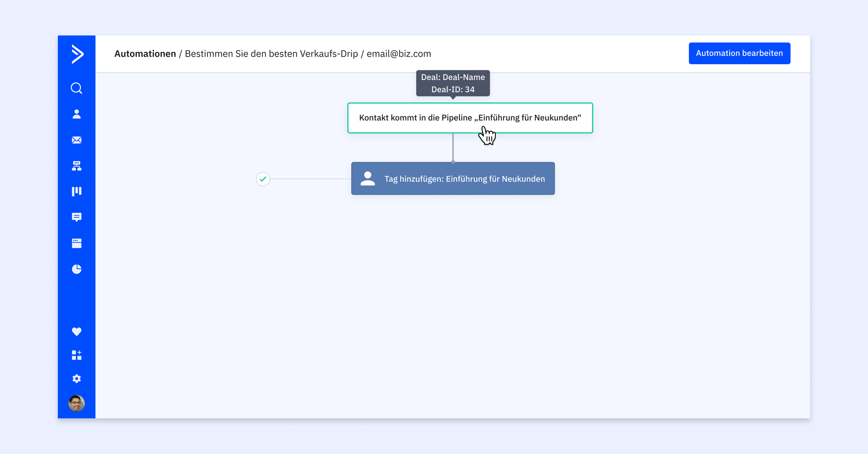Open Automations flowchart sidebar icon
868x454 pixels.
point(76,166)
